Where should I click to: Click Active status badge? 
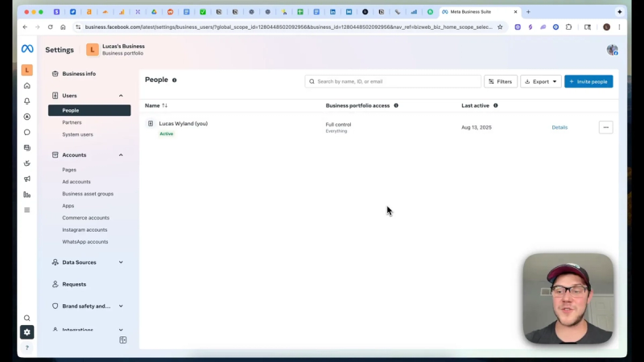click(x=167, y=134)
